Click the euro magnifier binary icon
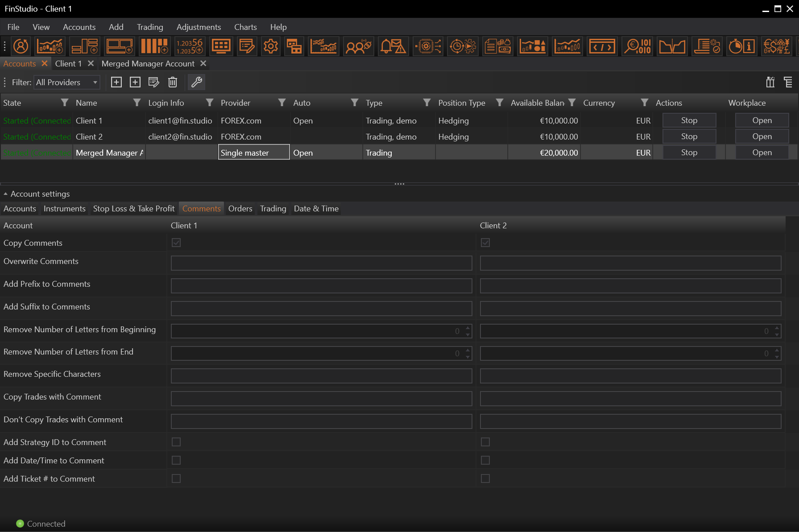This screenshot has height=532, width=799. click(638, 46)
